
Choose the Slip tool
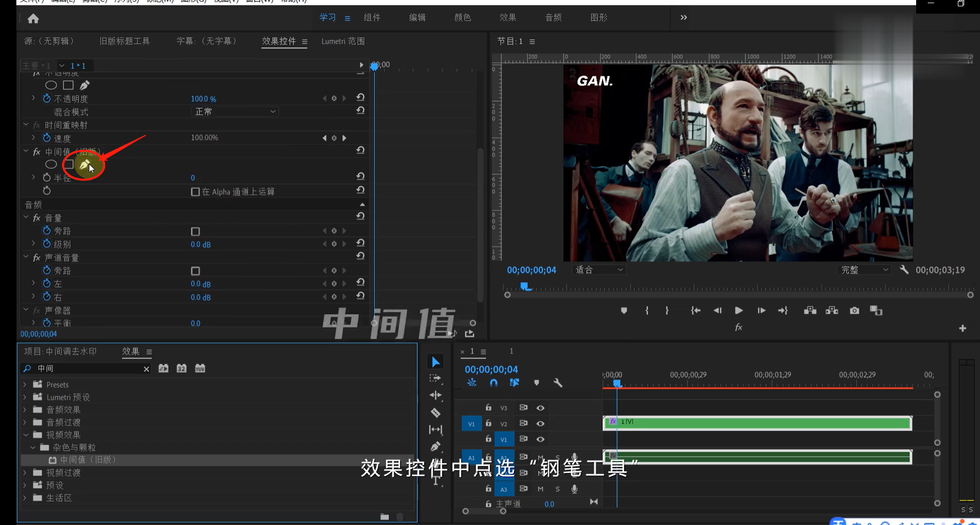click(x=435, y=429)
